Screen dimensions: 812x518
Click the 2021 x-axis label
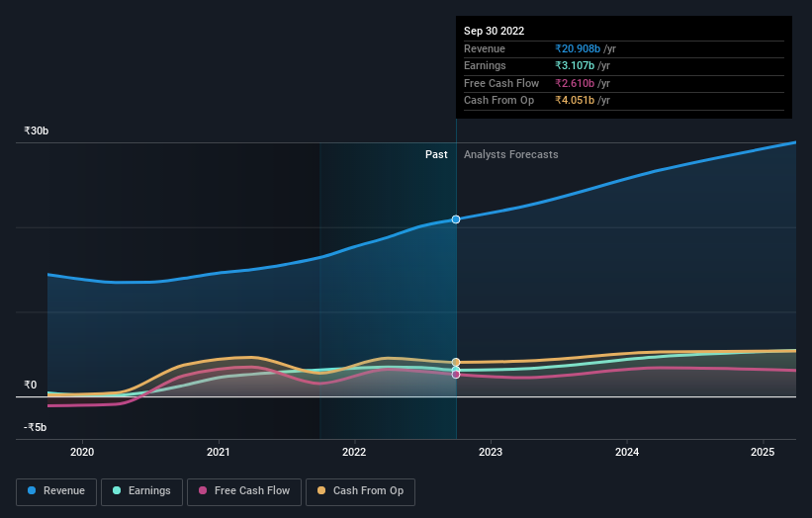pos(219,453)
